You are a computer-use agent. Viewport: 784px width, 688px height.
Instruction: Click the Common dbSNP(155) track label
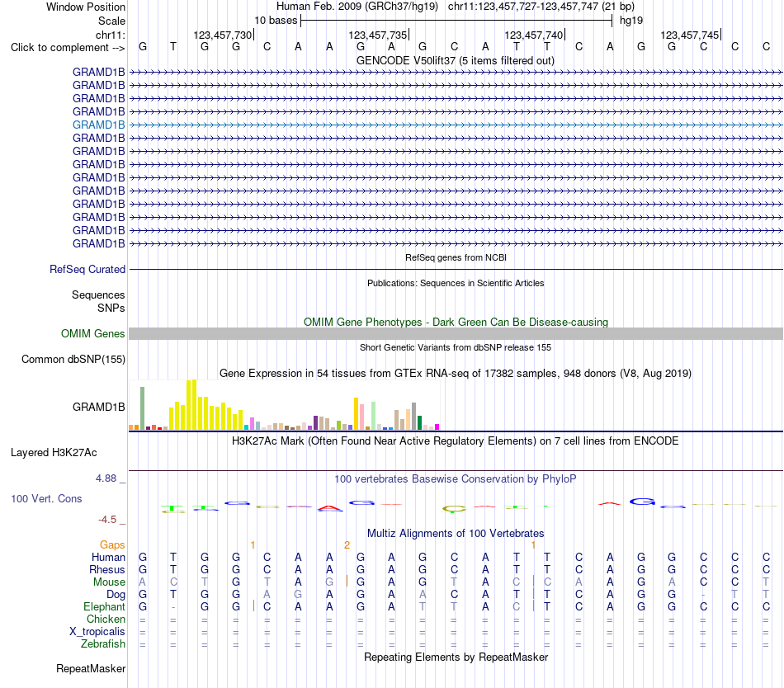pyautogui.click(x=73, y=359)
